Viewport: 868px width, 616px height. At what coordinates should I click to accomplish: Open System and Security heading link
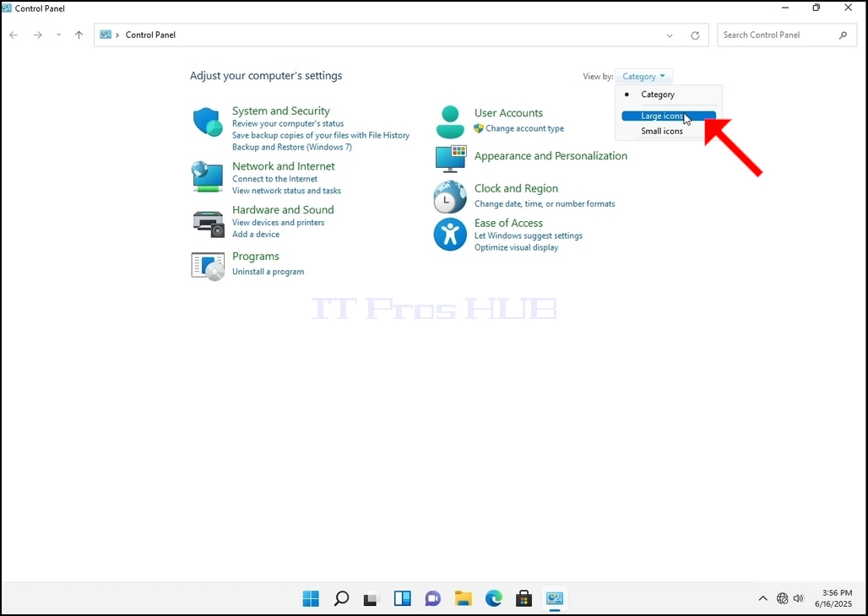280,111
